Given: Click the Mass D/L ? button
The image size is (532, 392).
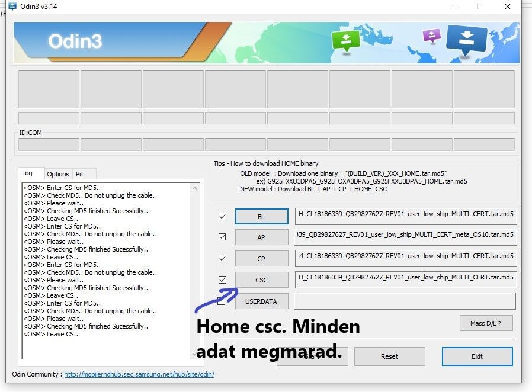Looking at the screenshot, I should [486, 323].
